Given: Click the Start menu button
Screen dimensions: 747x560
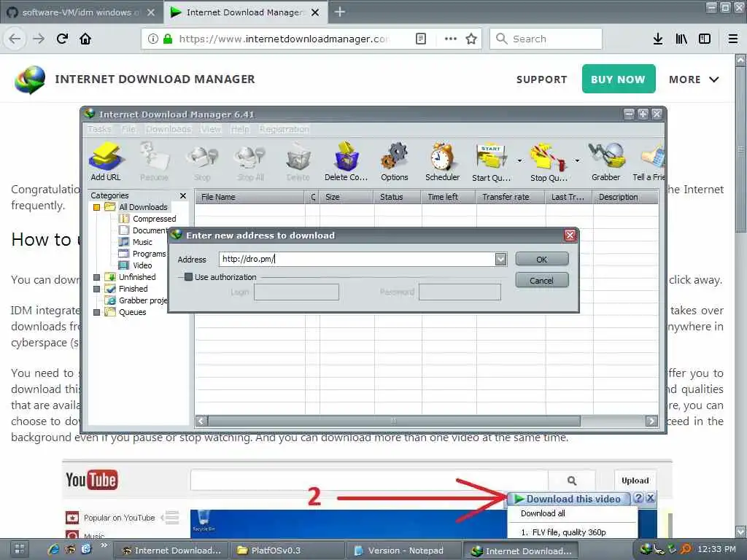Looking at the screenshot, I should [x=20, y=550].
